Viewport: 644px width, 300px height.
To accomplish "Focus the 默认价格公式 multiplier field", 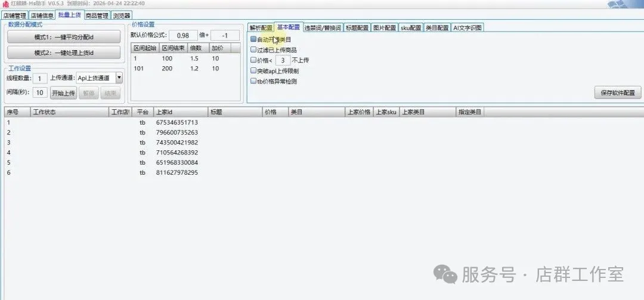I will [x=187, y=35].
